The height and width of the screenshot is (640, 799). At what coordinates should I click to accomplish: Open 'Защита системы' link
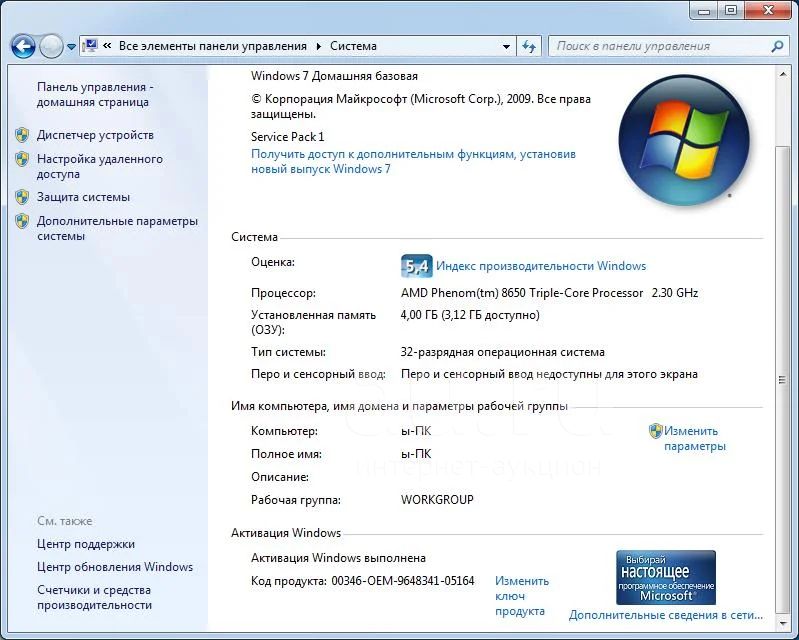coord(83,197)
